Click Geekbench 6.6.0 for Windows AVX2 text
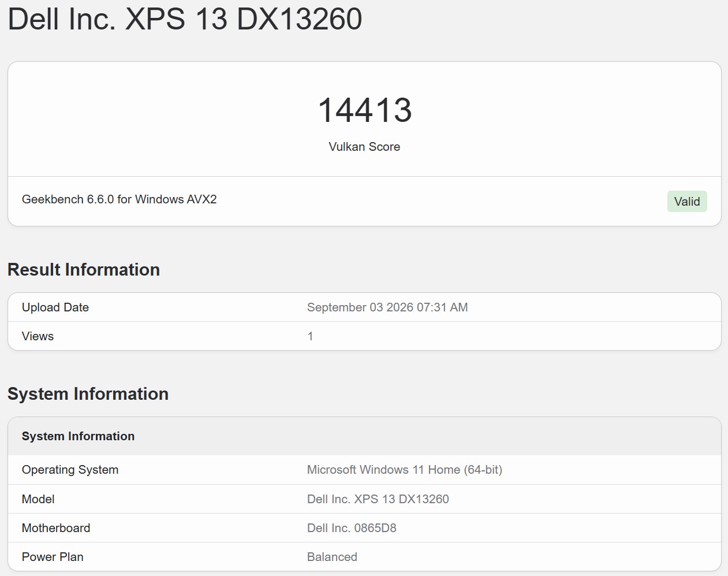Viewport: 728px width, 576px height. click(x=120, y=199)
